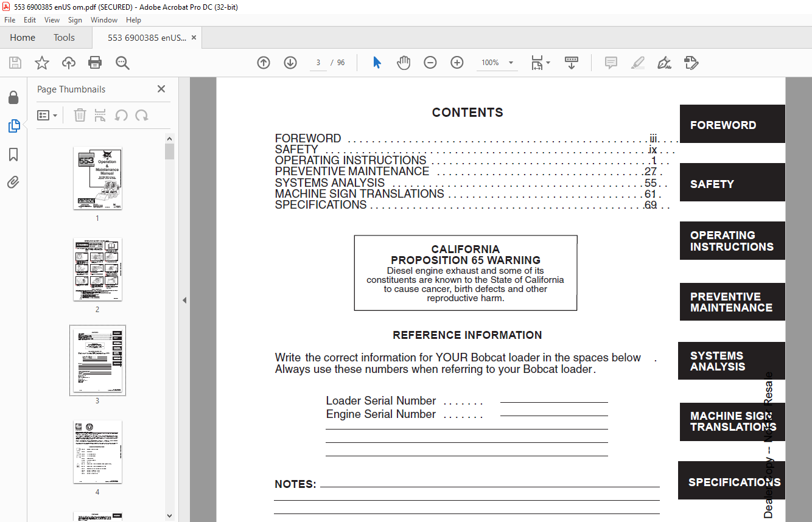
Task: Open the Edit menu
Action: pyautogui.click(x=30, y=20)
